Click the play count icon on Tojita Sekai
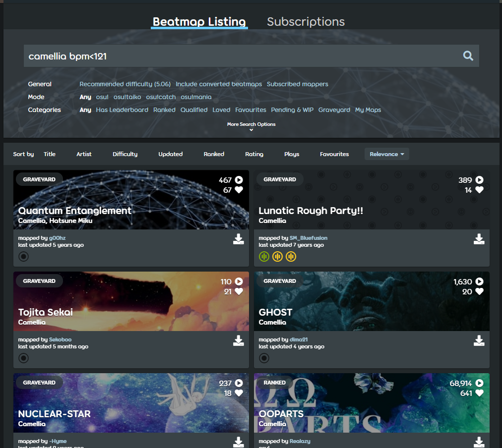 239,281
